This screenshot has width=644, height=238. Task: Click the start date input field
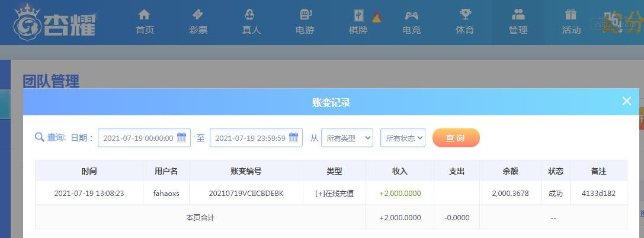[x=137, y=138]
